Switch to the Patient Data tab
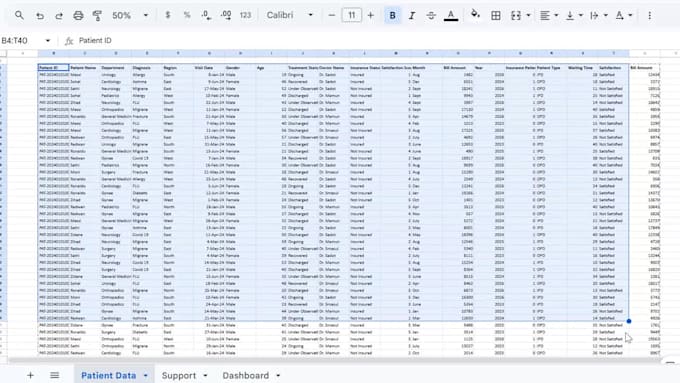680x383 pixels. pyautogui.click(x=109, y=376)
